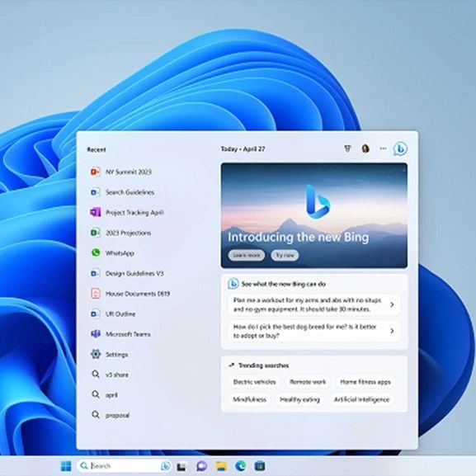Click the Search Guidelines Word document icon
476x476 pixels.
[96, 192]
